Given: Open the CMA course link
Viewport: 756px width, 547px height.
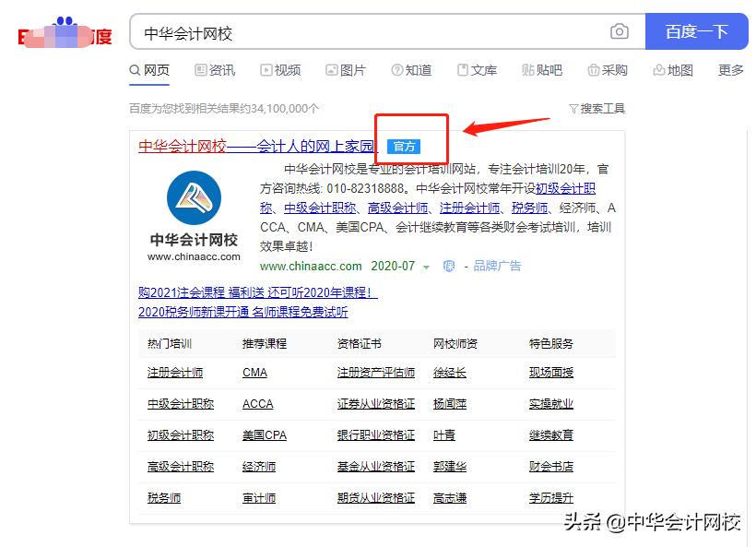Looking at the screenshot, I should [254, 373].
